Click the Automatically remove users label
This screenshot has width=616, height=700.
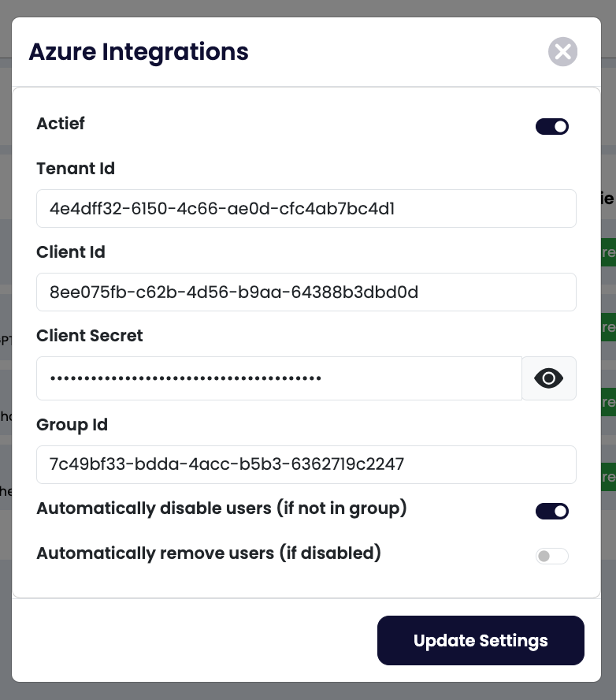209,553
